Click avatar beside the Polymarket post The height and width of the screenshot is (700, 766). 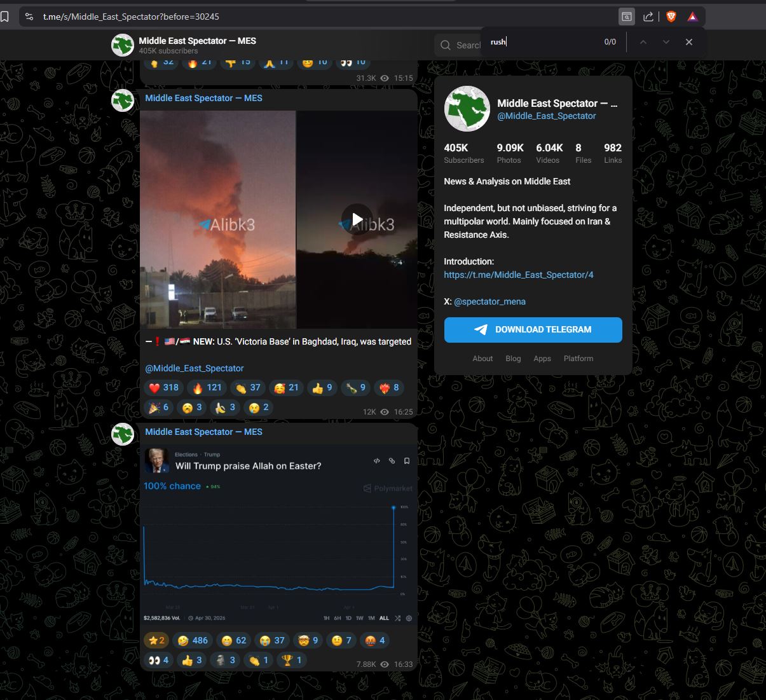(123, 434)
